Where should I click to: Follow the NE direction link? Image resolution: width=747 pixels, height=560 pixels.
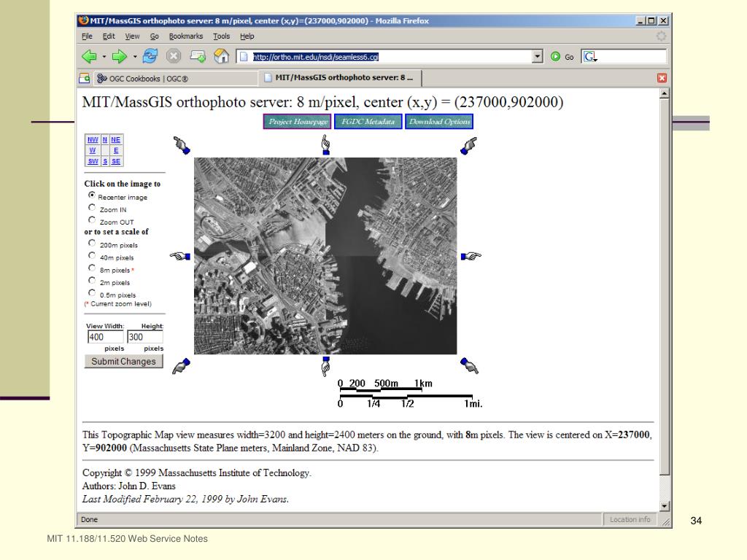(x=116, y=139)
